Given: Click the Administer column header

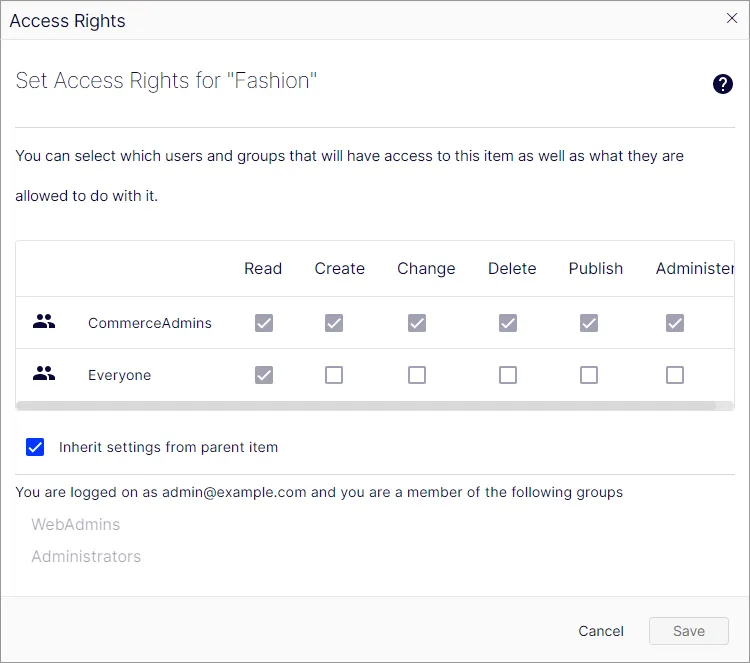Looking at the screenshot, I should pos(695,268).
